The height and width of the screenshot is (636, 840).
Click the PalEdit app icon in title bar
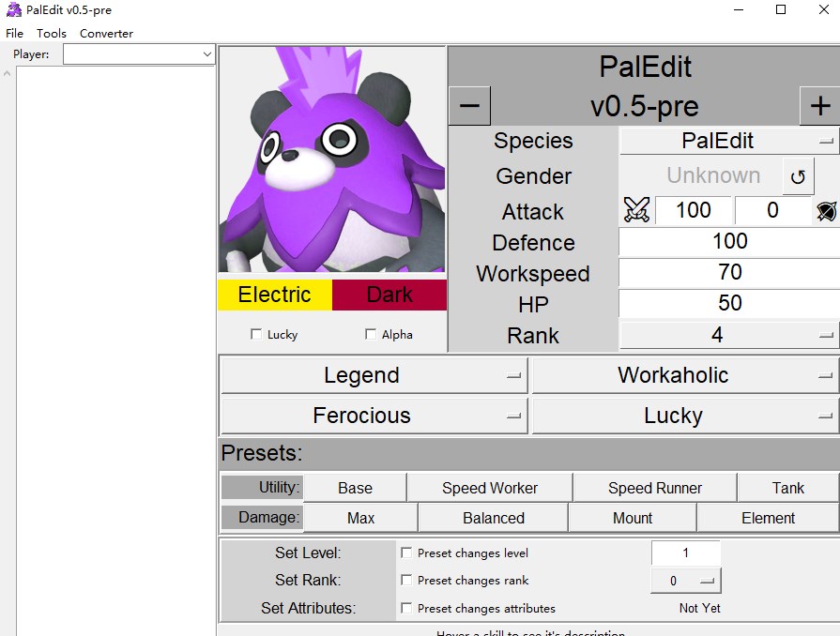click(14, 10)
